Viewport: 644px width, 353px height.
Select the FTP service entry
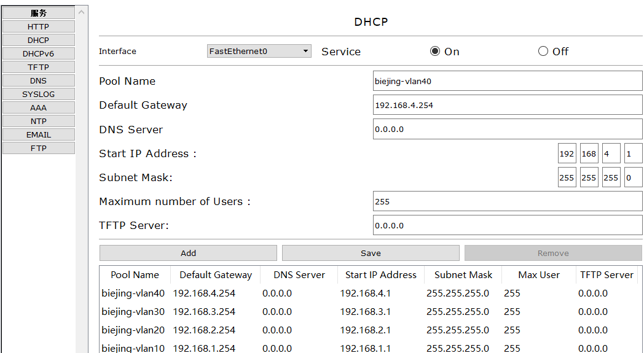38,148
